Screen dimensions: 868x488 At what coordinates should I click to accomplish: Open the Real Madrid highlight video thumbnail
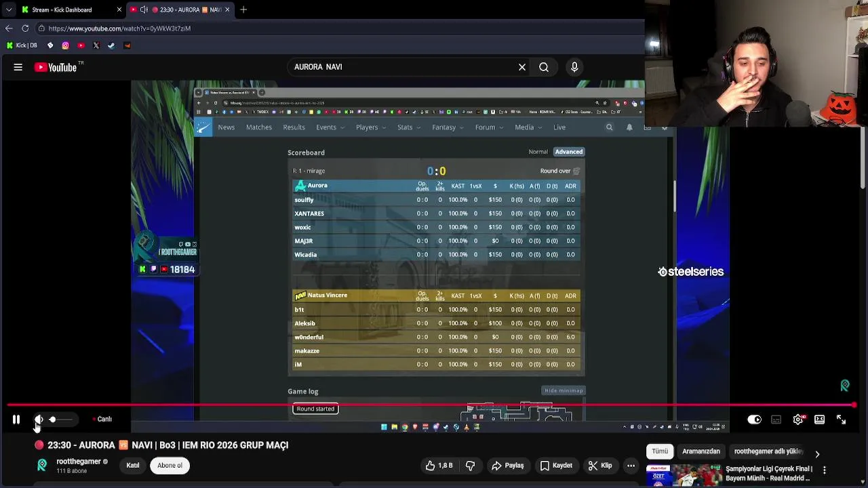click(684, 474)
